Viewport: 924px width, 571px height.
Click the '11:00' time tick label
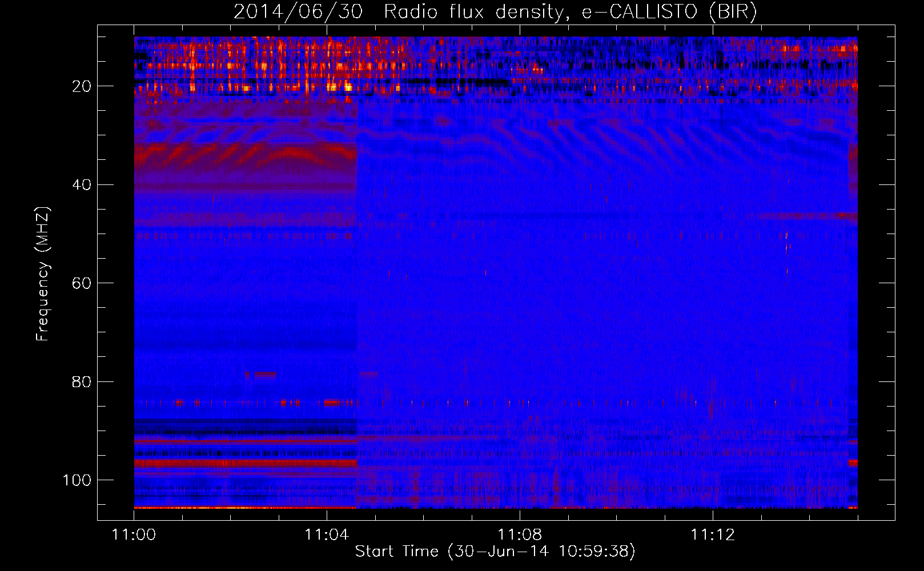[134, 535]
